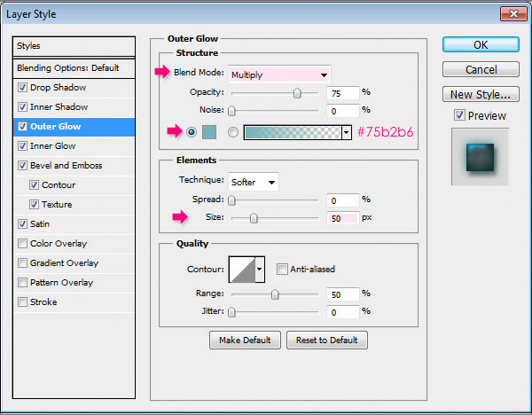The width and height of the screenshot is (532, 415).
Task: Enable the Stroke checkbox
Action: (22, 302)
